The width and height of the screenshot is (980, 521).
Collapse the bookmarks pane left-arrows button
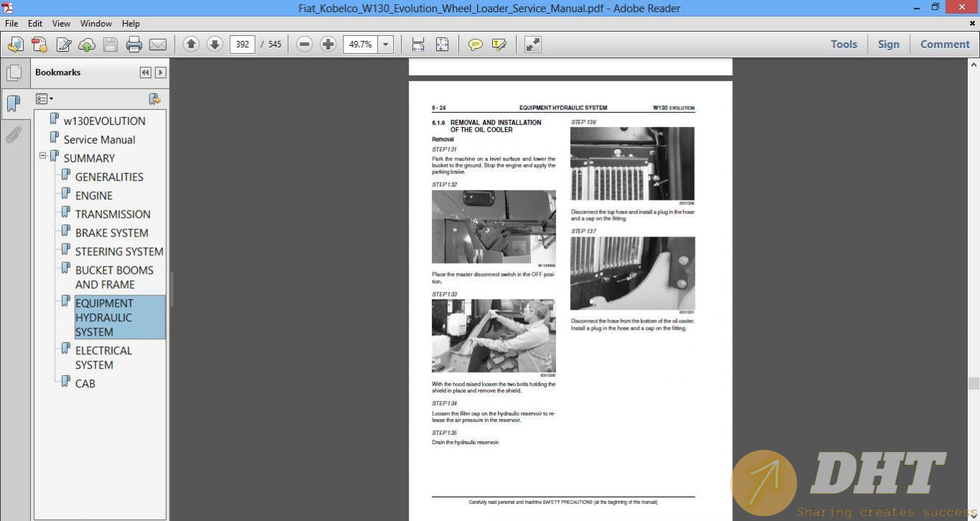point(146,73)
